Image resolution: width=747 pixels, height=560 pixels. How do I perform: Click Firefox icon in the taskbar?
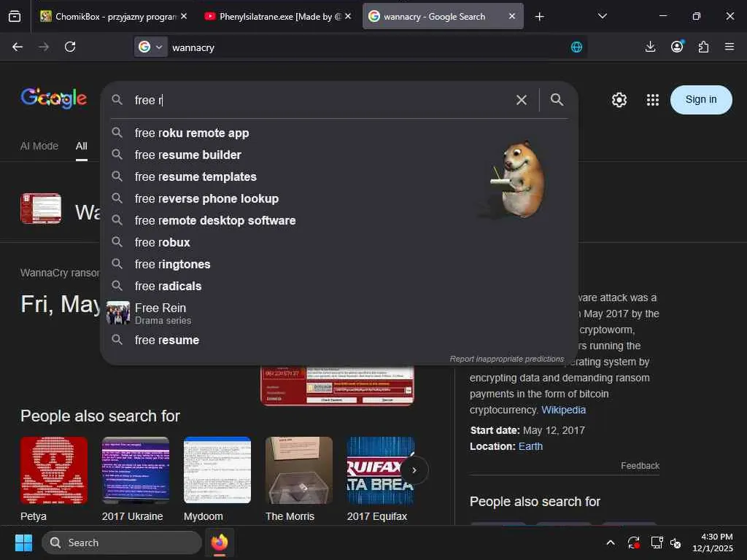(x=220, y=542)
